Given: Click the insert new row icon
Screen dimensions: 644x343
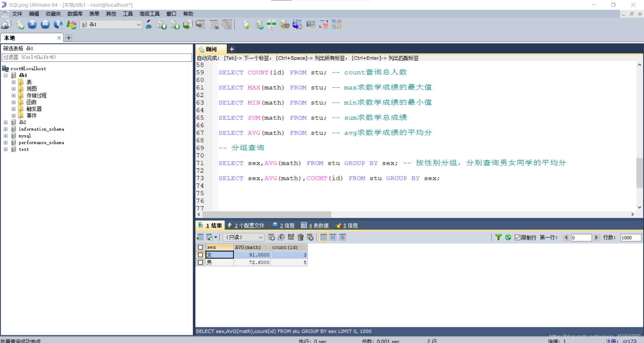Looking at the screenshot, I should click(x=272, y=237).
